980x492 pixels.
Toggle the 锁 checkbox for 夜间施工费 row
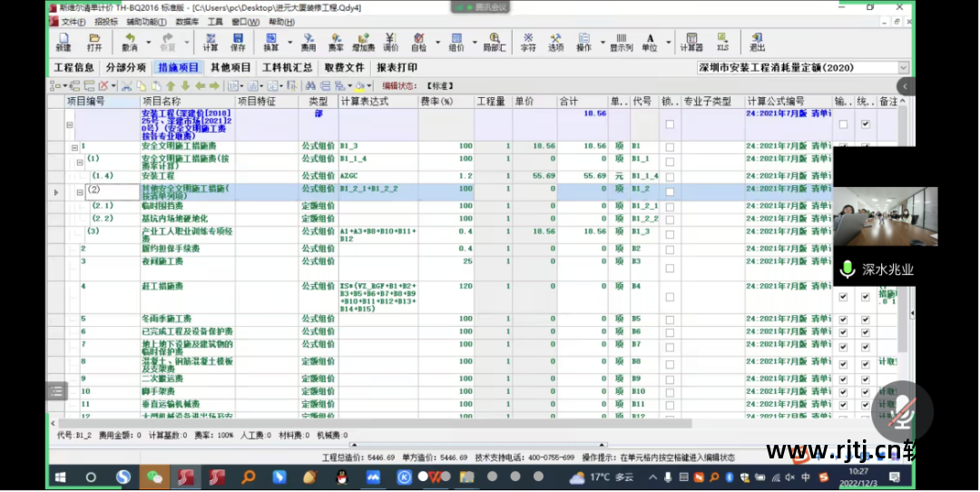(x=670, y=267)
